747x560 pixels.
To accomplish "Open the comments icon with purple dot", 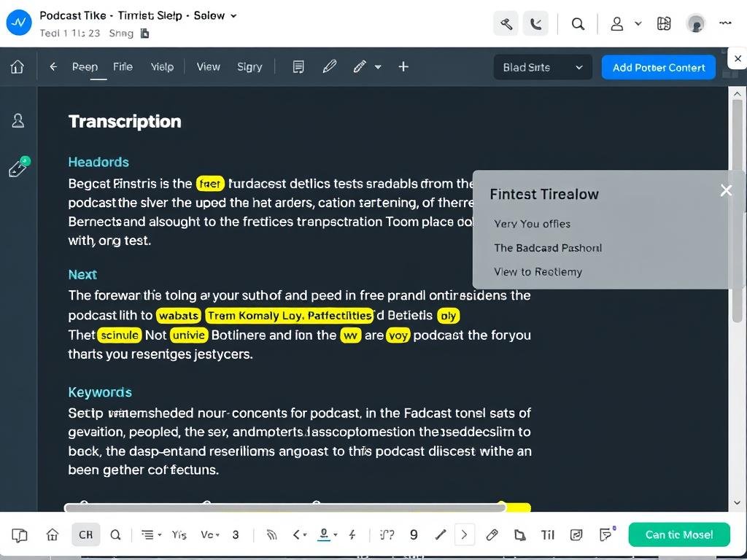I will [607, 534].
